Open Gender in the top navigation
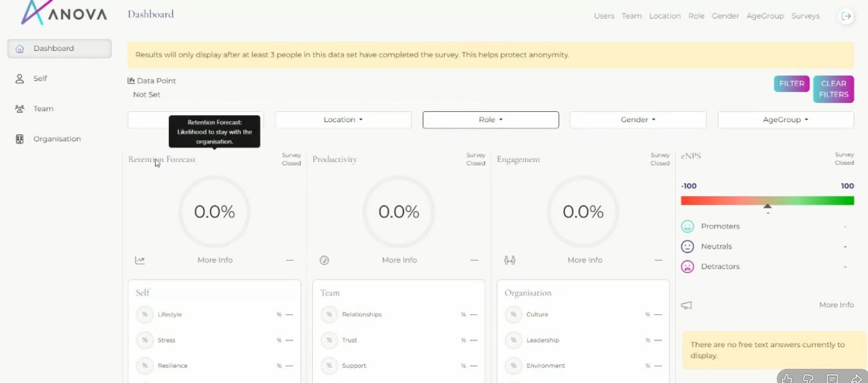This screenshot has width=868, height=383. point(725,16)
